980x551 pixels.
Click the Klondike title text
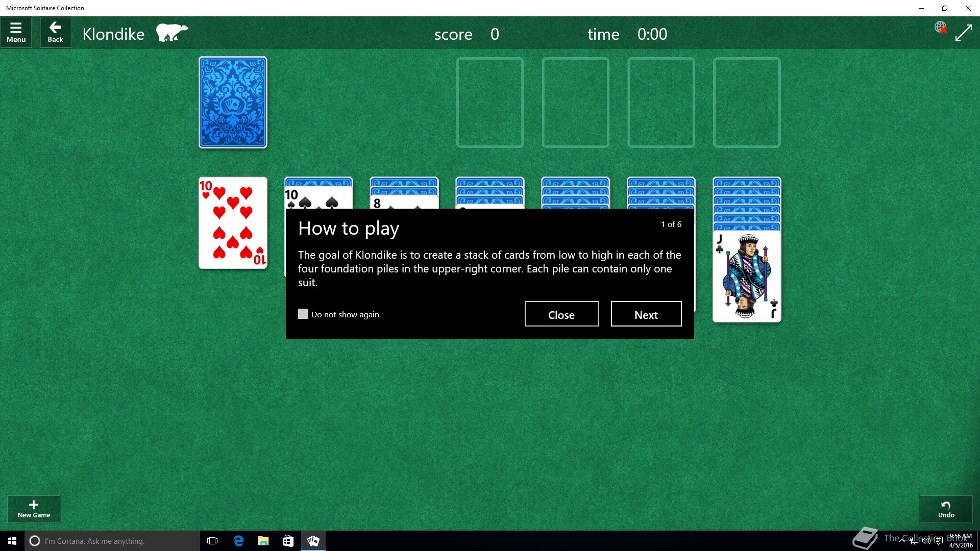point(113,34)
